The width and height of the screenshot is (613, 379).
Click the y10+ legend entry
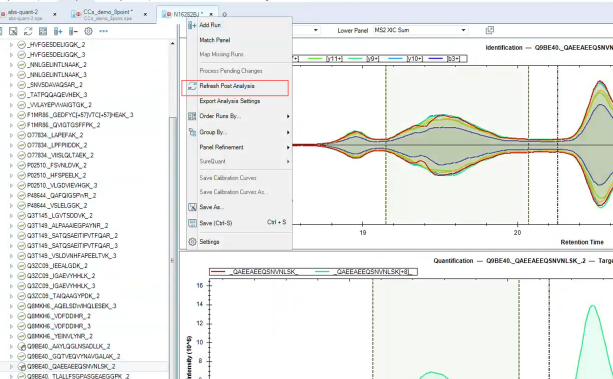405,59
